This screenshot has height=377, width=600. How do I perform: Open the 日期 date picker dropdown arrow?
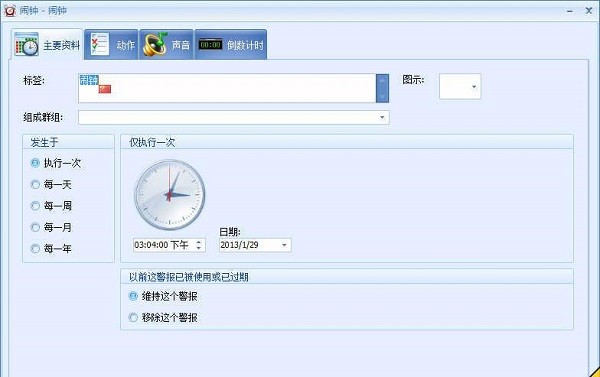click(x=284, y=245)
